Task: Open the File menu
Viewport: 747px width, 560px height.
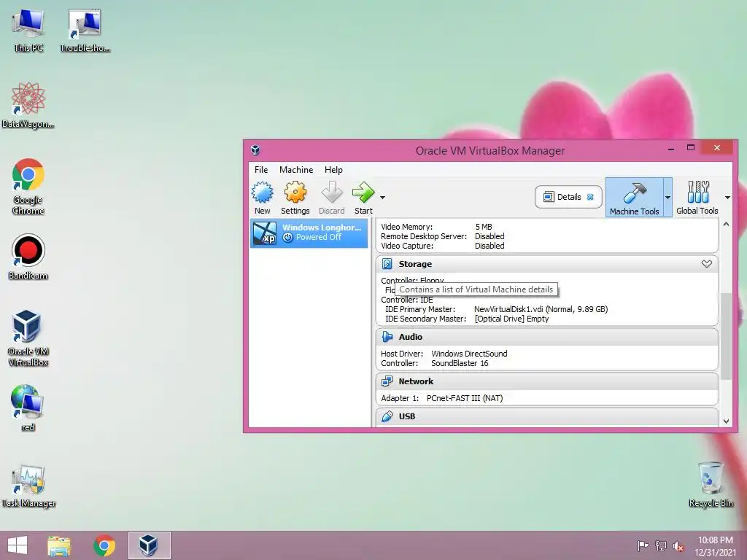Action: pos(261,170)
